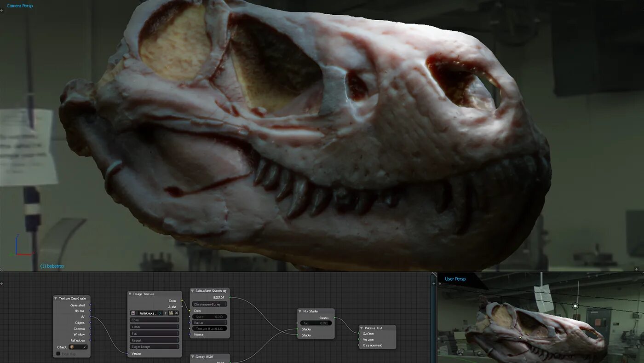Image resolution: width=644 pixels, height=363 pixels.
Task: Click the Volume input socket
Action: pyautogui.click(x=359, y=340)
